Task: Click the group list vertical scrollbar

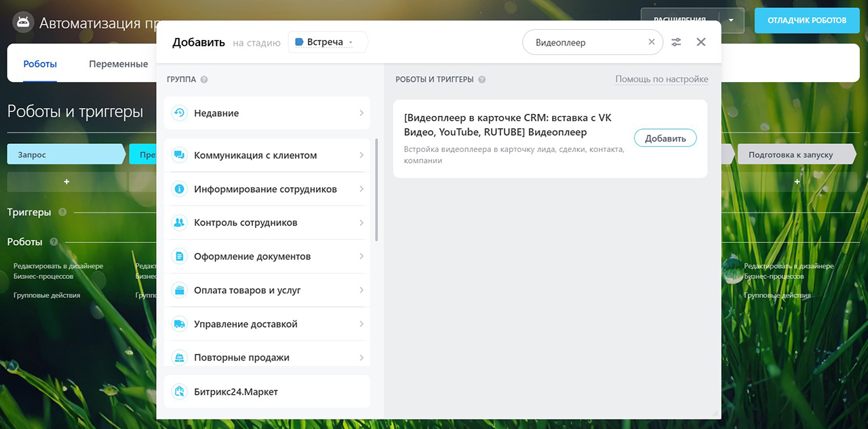Action: point(376,190)
